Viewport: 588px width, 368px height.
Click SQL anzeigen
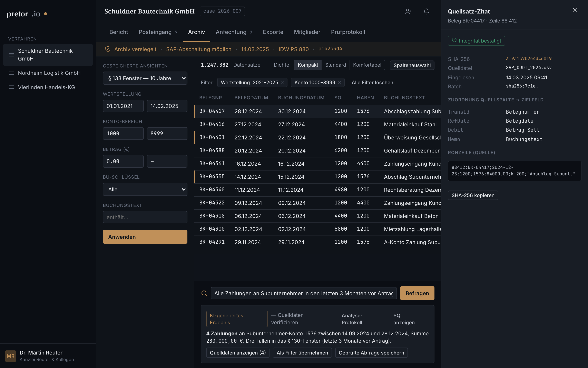(x=404, y=319)
